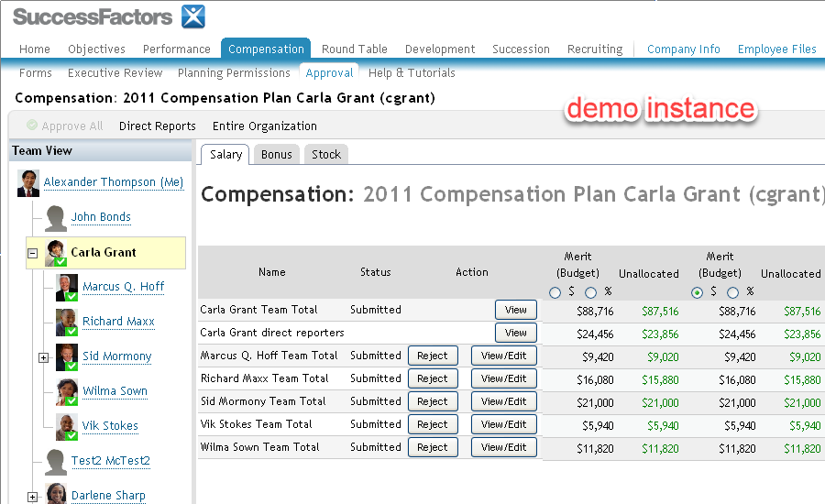This screenshot has height=504, width=825.
Task: Open the Objectives menu
Action: pyautogui.click(x=97, y=49)
